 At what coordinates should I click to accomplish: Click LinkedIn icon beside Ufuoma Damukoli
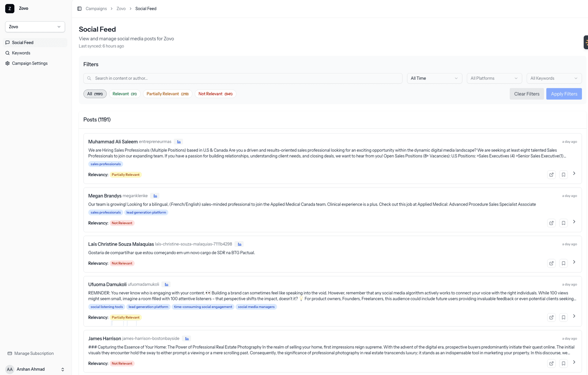coord(166,285)
